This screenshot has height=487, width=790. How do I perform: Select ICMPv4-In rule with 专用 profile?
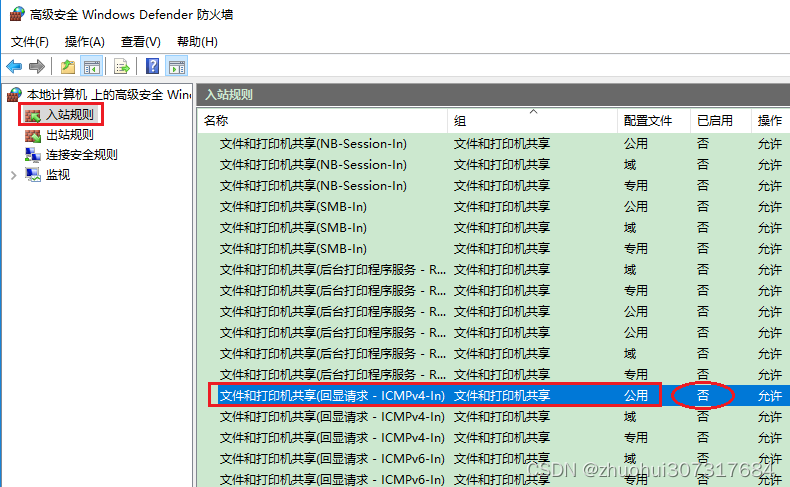pos(494,438)
